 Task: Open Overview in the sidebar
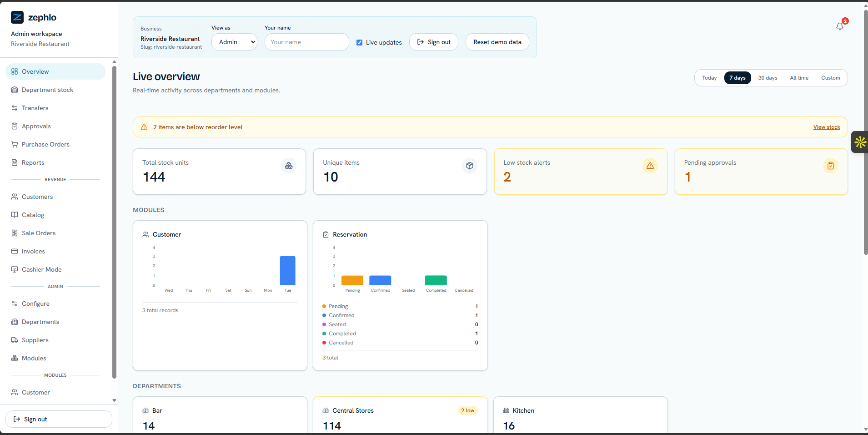tap(55, 71)
